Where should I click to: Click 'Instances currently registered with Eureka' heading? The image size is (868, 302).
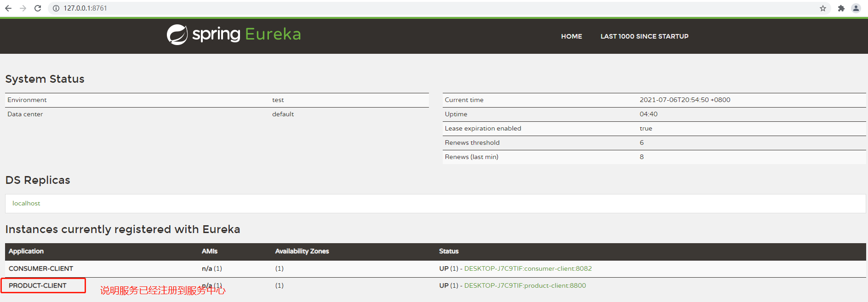click(x=123, y=229)
